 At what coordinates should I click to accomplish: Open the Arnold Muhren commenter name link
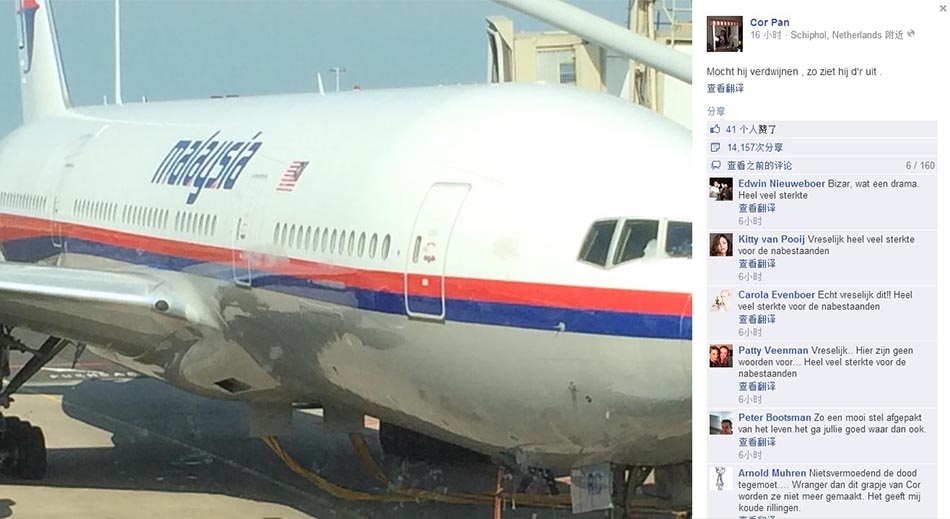[x=772, y=473]
